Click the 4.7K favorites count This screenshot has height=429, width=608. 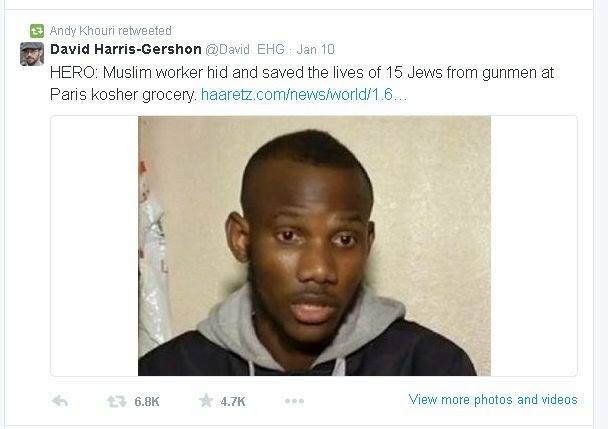click(x=233, y=401)
